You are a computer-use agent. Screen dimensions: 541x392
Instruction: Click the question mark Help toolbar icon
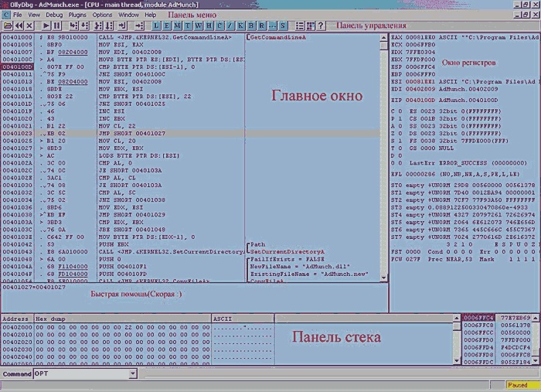[321, 26]
